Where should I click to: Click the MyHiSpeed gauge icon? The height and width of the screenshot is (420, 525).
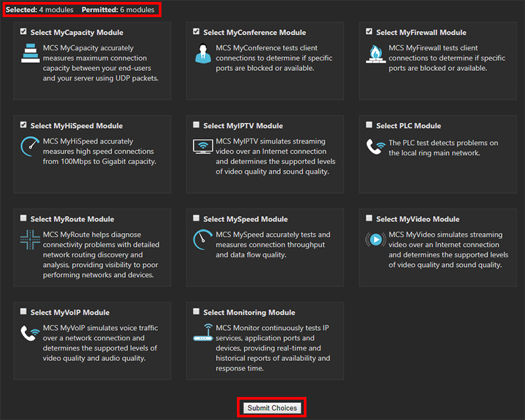pyautogui.click(x=30, y=148)
